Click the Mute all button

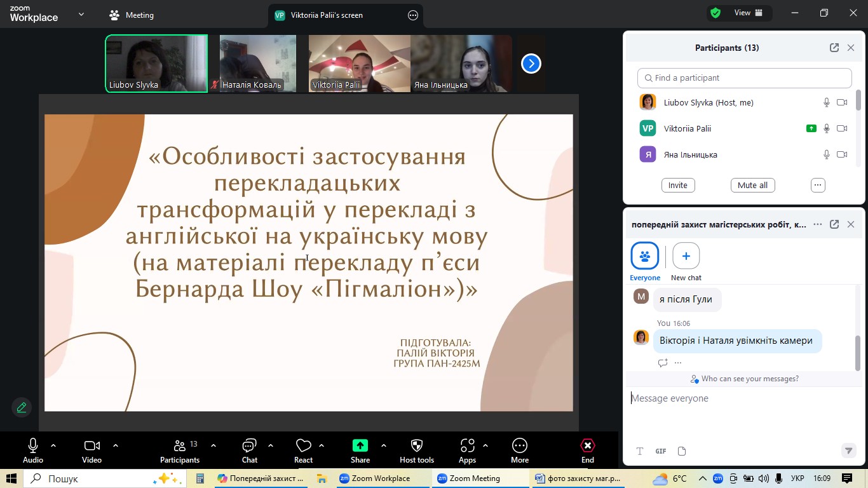coord(752,185)
